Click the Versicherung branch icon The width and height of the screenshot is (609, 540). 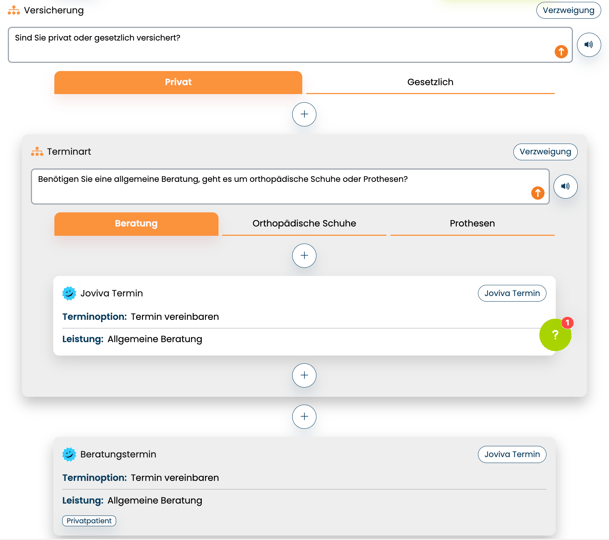tap(14, 10)
